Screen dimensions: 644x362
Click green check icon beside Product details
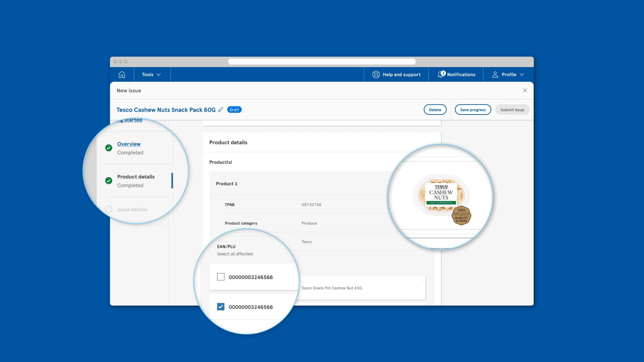click(109, 181)
